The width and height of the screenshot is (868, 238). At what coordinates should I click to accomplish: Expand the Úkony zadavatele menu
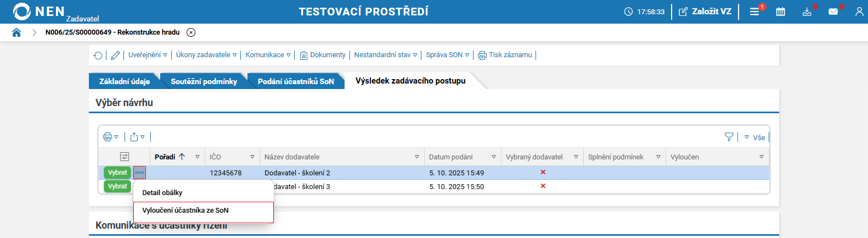[206, 55]
